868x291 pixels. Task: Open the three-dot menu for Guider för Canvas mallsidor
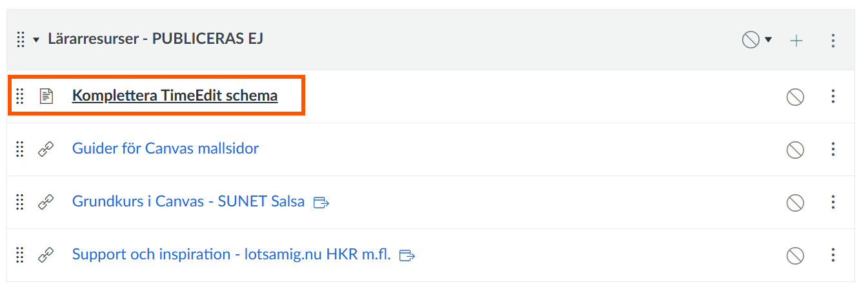[x=833, y=150]
